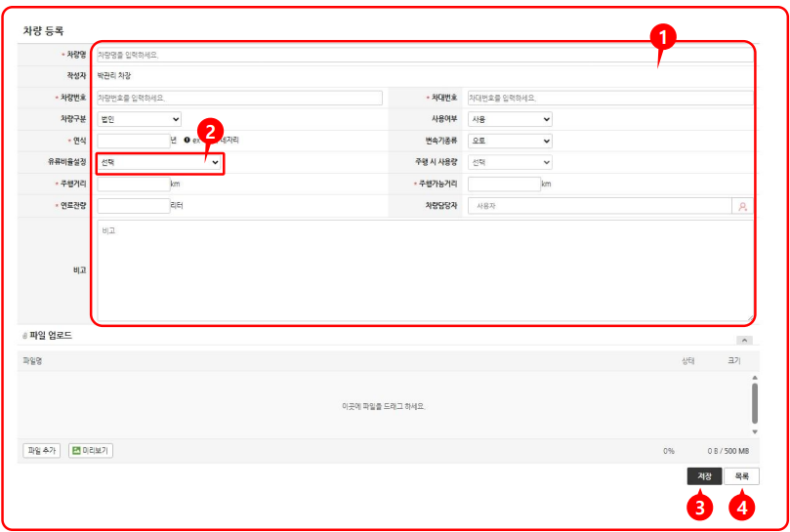Click the 주행거리 km input box

(134, 184)
